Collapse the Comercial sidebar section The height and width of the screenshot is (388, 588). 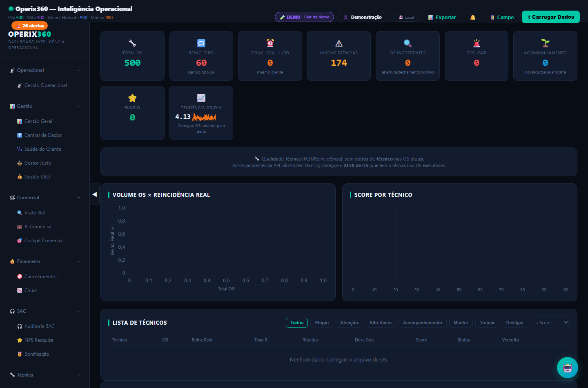[x=45, y=198]
